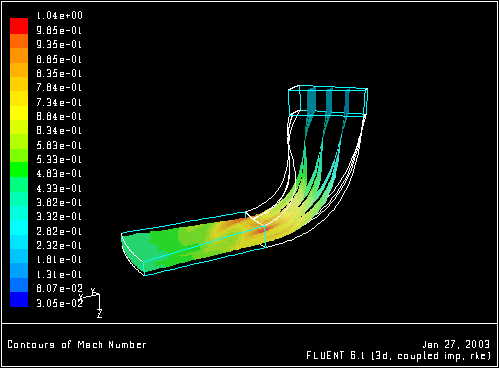This screenshot has height=368, width=499.
Task: Click the legend value 2.32e-01
Action: pyautogui.click(x=59, y=245)
